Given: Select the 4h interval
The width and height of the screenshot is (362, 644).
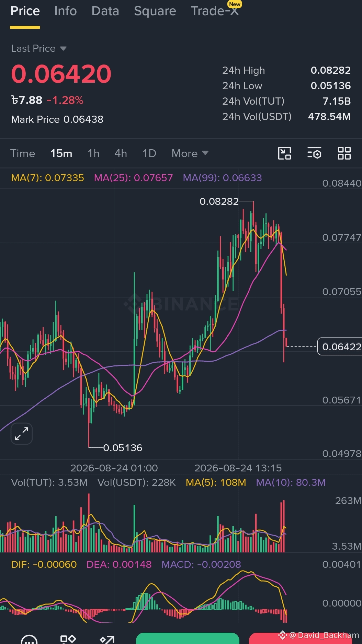Looking at the screenshot, I should [x=121, y=153].
